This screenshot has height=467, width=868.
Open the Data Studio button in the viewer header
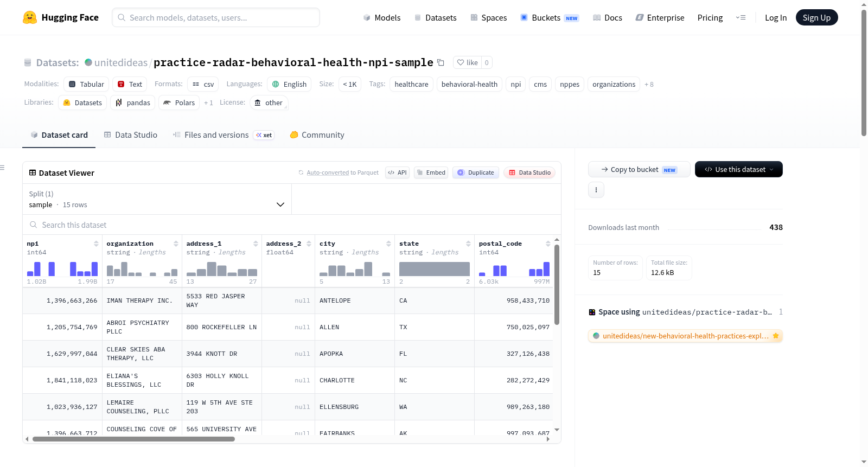coord(529,172)
